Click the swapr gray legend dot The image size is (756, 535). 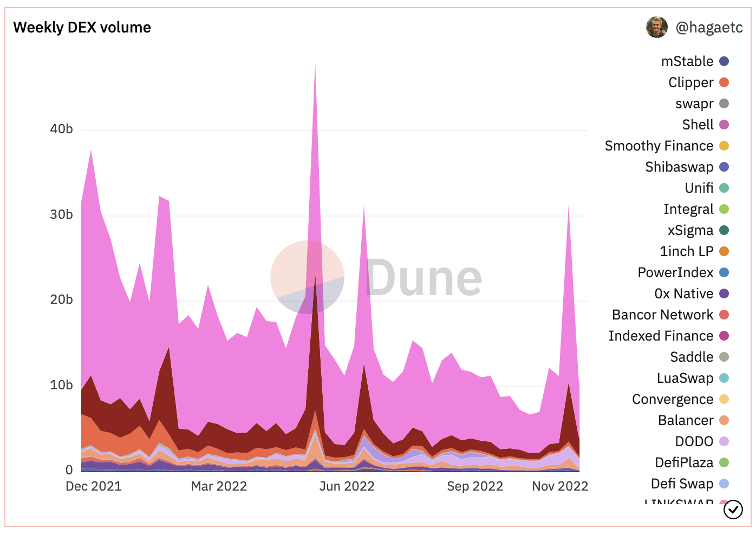click(x=724, y=104)
